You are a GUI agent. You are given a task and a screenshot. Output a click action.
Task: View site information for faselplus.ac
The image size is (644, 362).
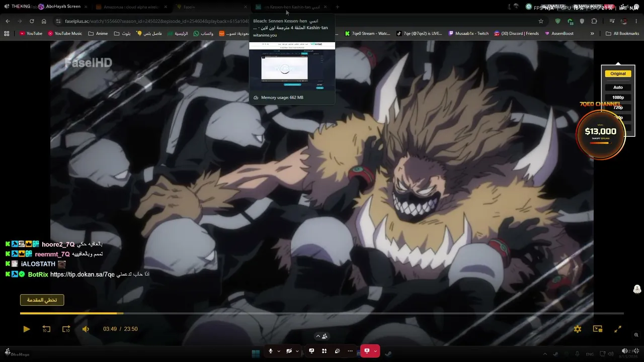coord(58,21)
